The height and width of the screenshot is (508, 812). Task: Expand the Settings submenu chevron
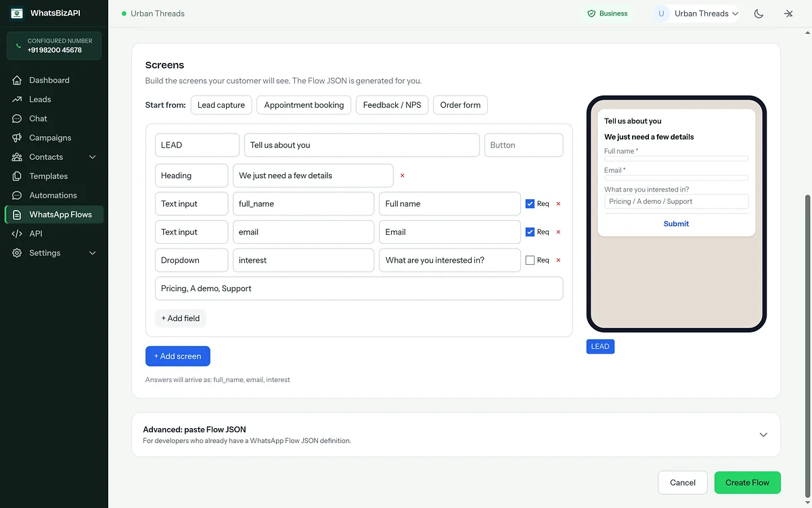click(93, 253)
